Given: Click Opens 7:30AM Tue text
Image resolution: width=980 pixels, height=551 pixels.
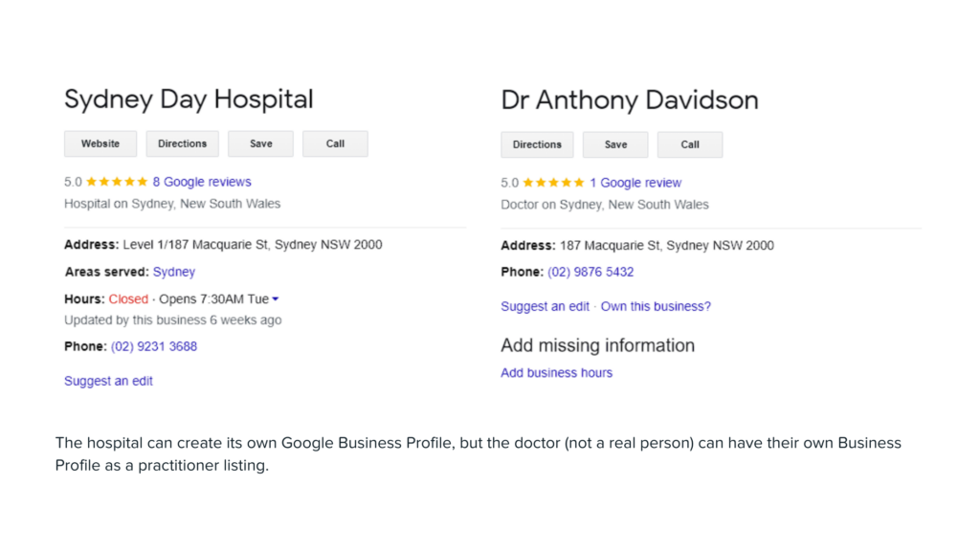Looking at the screenshot, I should tap(213, 299).
